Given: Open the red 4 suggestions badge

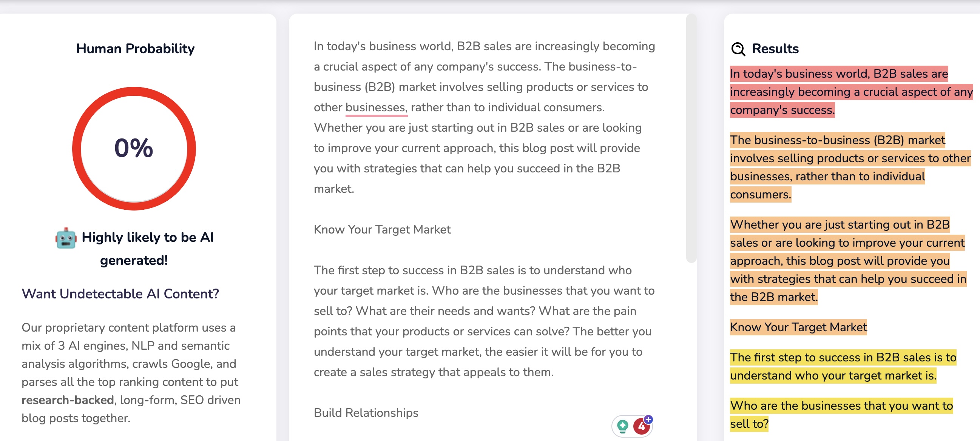Looking at the screenshot, I should pyautogui.click(x=640, y=427).
